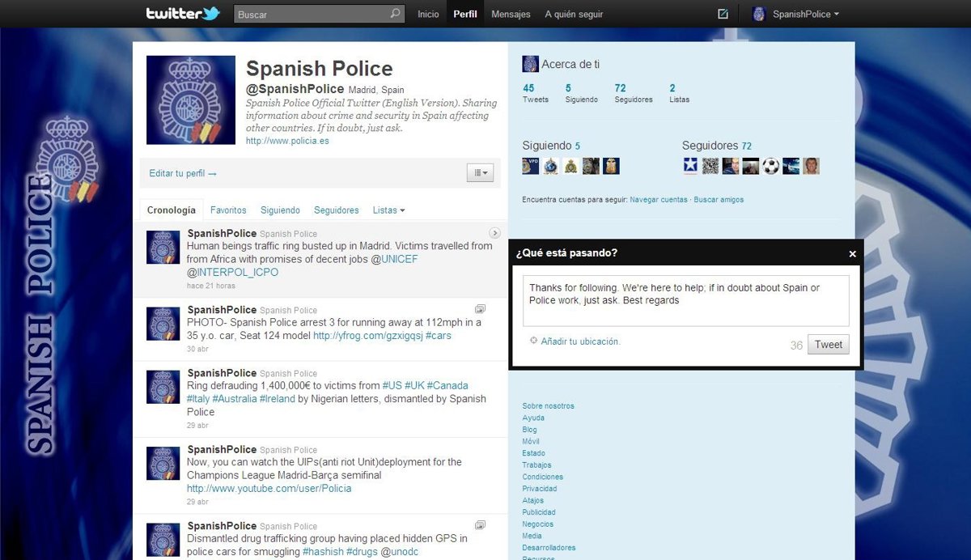Go to the Seguidores tab

pyautogui.click(x=336, y=210)
